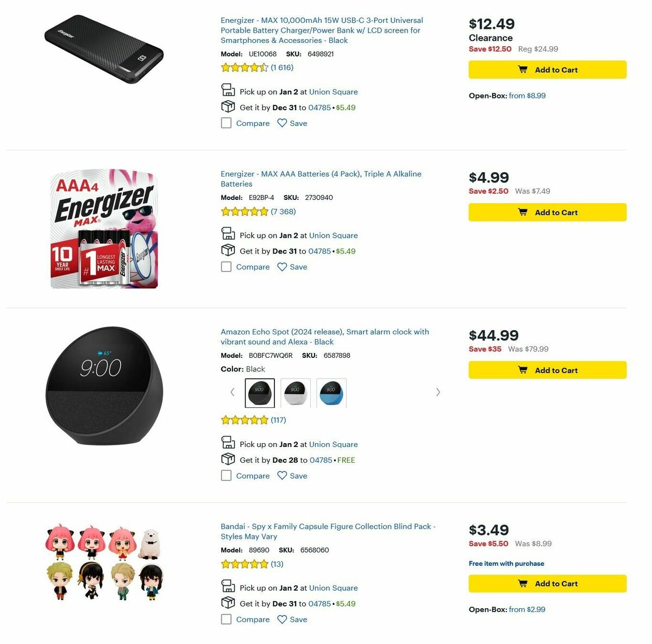Screen dimensions: 652x644
Task: Open the Amazon Echo Spot product page
Action: 324,337
